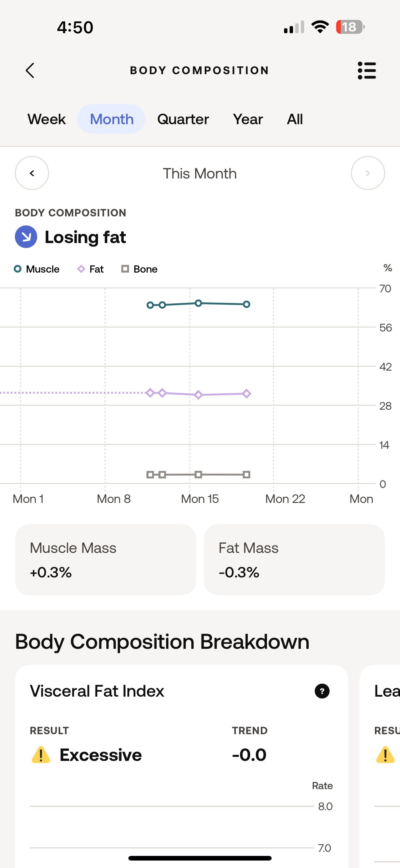Open the Visceral Fat Index help icon

pyautogui.click(x=322, y=691)
